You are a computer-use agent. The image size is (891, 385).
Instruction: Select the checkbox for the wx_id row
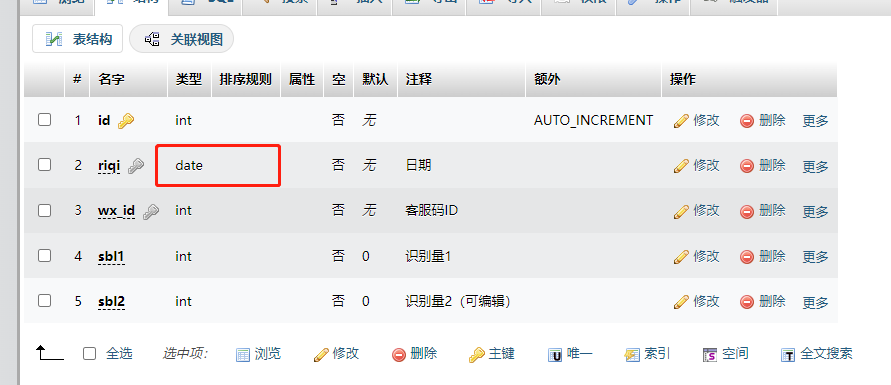(44, 210)
